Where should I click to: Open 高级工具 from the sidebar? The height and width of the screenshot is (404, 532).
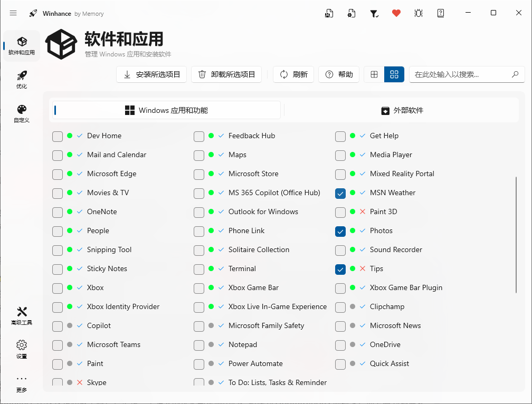click(x=21, y=315)
